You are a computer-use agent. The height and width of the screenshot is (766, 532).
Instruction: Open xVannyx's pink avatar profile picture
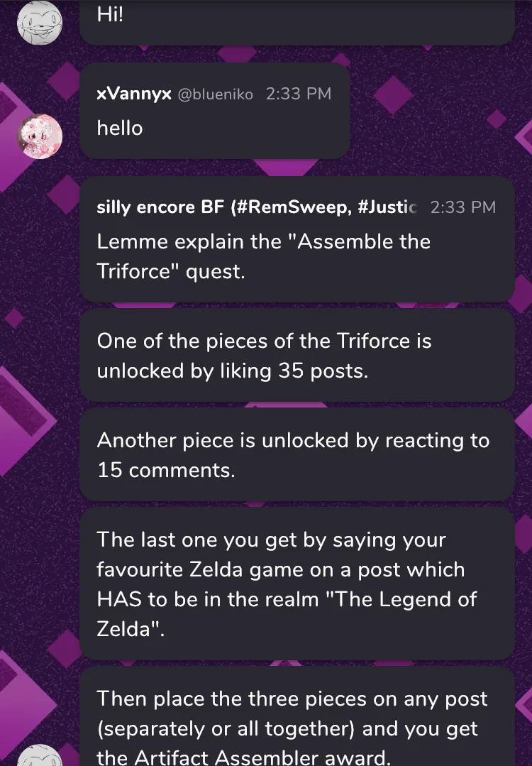click(40, 136)
